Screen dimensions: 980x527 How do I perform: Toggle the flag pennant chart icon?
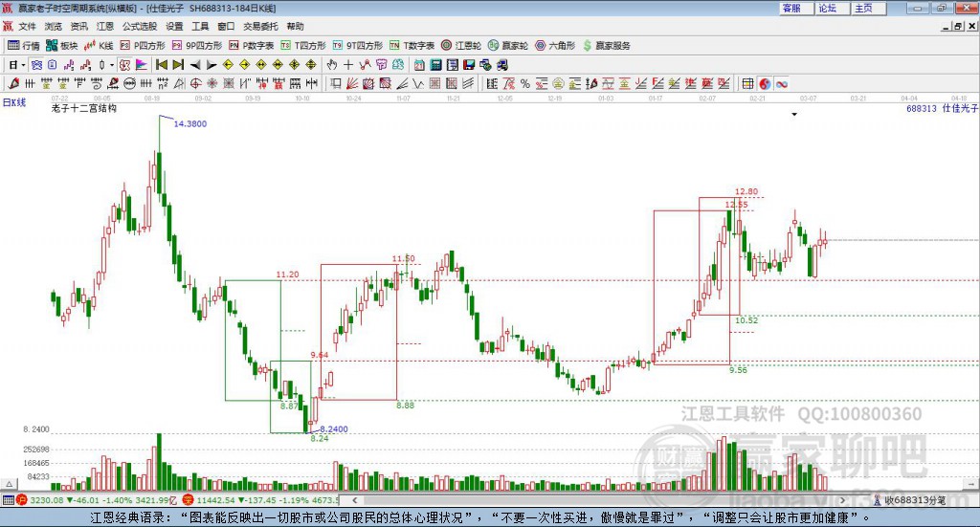pyautogui.click(x=142, y=65)
